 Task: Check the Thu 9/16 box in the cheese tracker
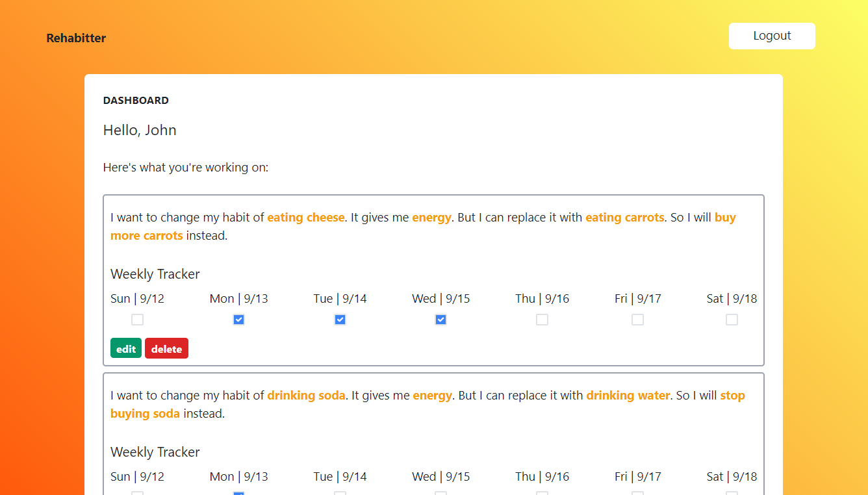pos(542,320)
